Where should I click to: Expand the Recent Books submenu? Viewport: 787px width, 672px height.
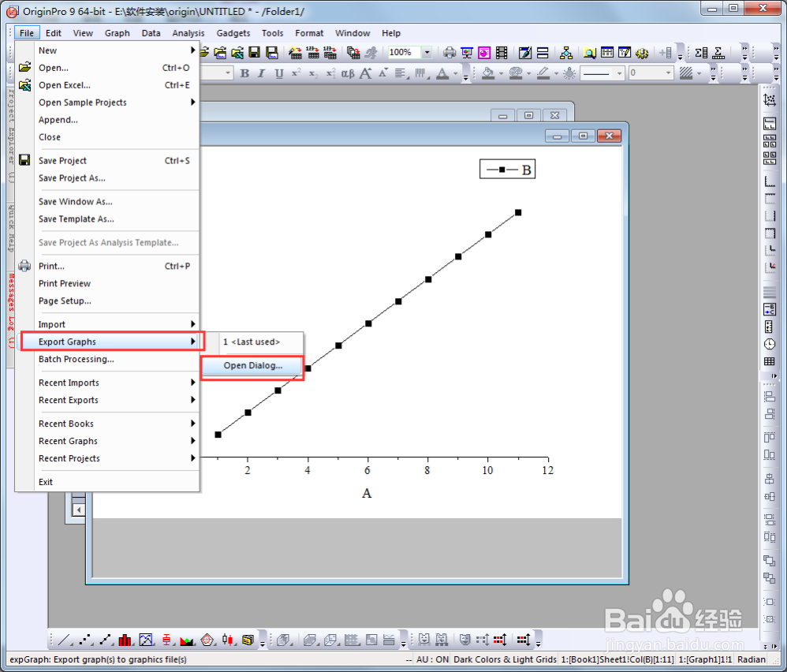[192, 424]
